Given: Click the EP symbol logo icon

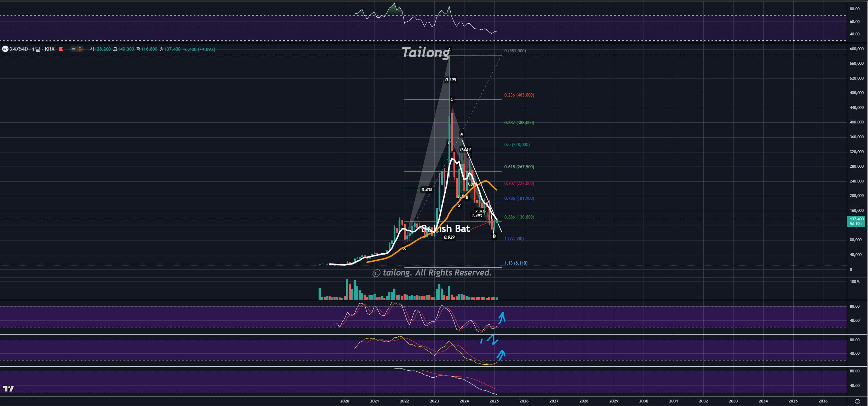Looking at the screenshot, I should pos(5,49).
